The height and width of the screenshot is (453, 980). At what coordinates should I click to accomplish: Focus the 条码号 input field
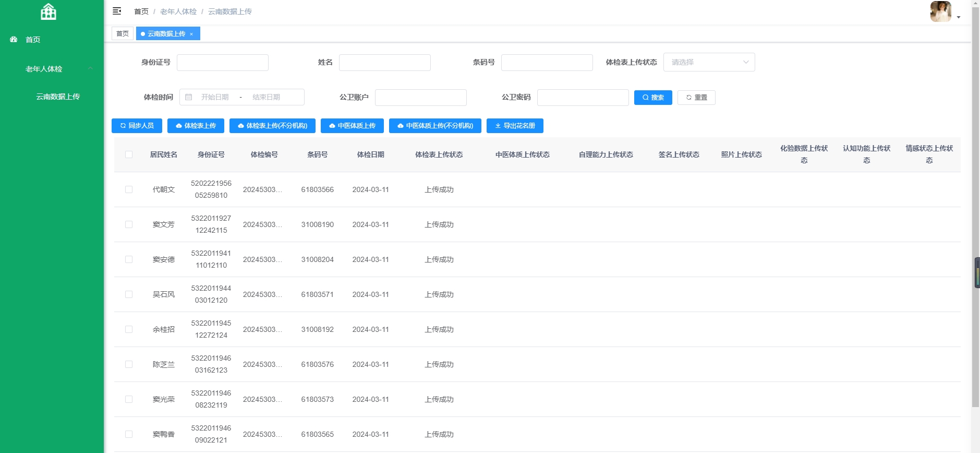tap(547, 63)
